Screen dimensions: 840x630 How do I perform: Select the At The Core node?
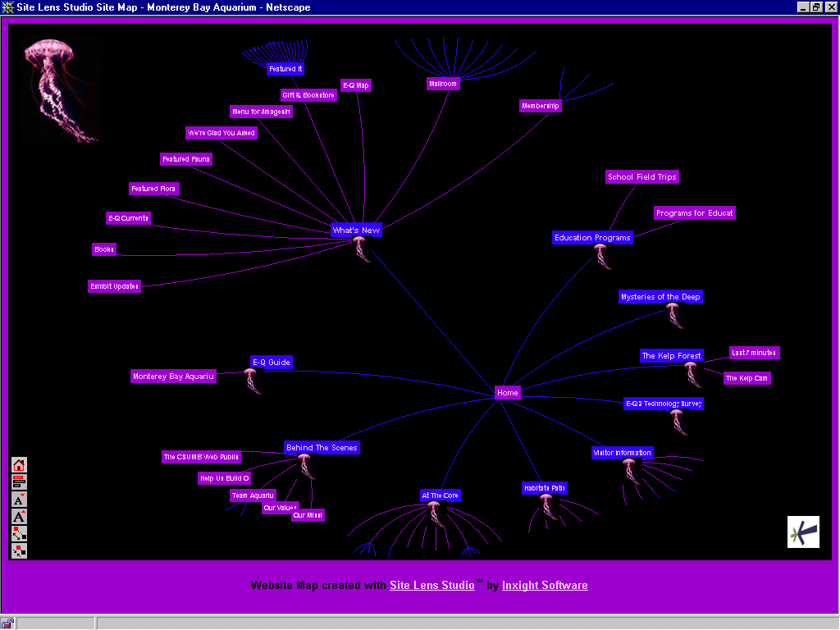point(441,495)
